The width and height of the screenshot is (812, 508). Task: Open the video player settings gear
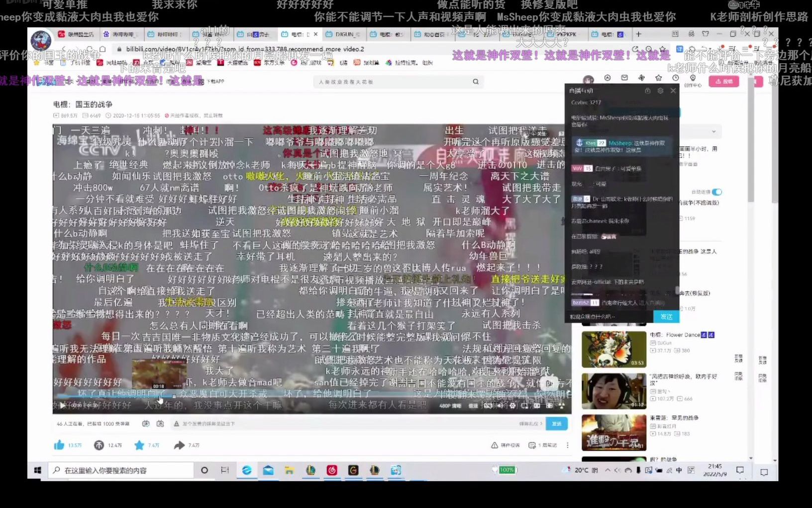click(512, 405)
